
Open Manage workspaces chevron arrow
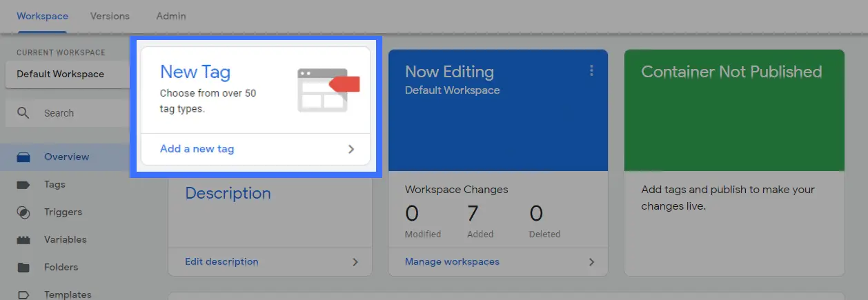[x=591, y=262]
